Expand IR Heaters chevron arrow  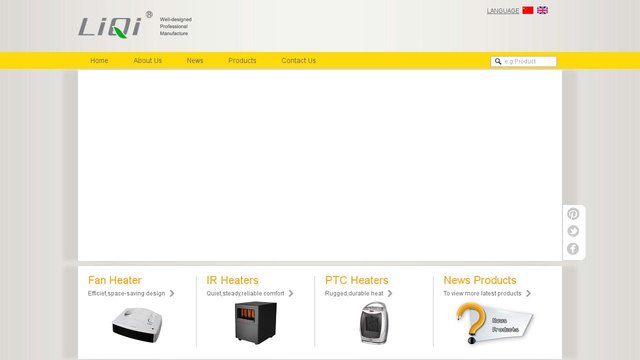coord(291,293)
